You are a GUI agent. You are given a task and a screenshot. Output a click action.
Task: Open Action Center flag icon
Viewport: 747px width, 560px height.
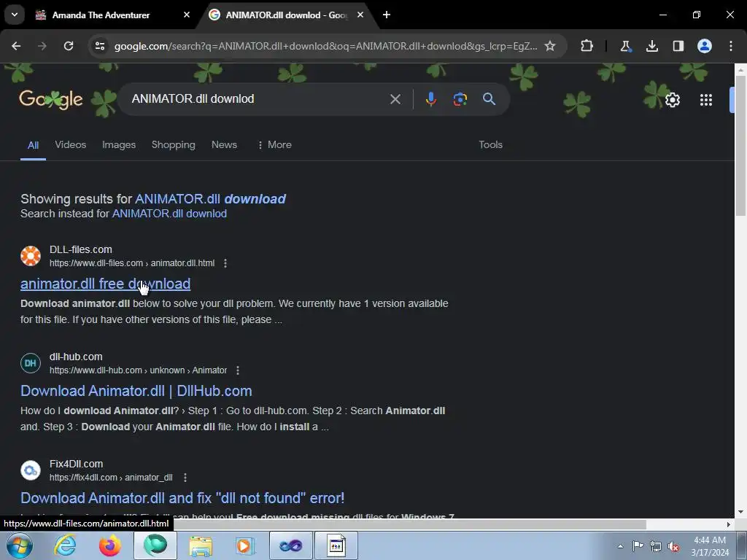click(638, 546)
